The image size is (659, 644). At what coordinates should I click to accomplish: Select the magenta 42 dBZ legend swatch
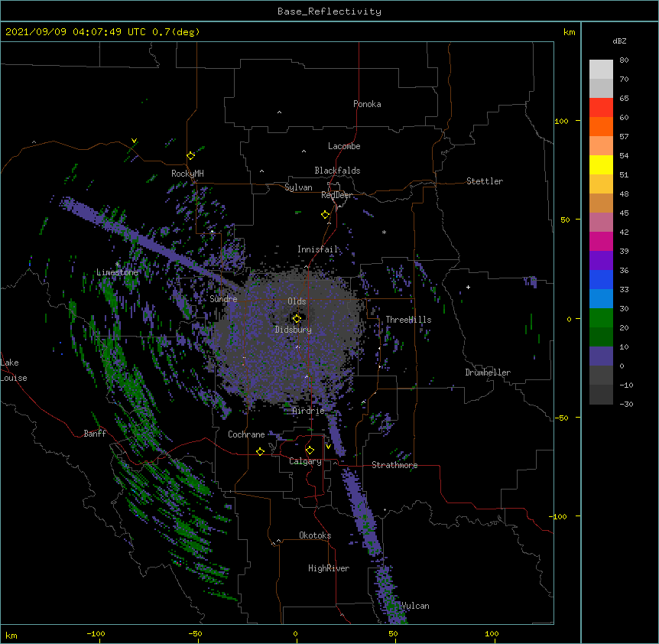[x=601, y=241]
